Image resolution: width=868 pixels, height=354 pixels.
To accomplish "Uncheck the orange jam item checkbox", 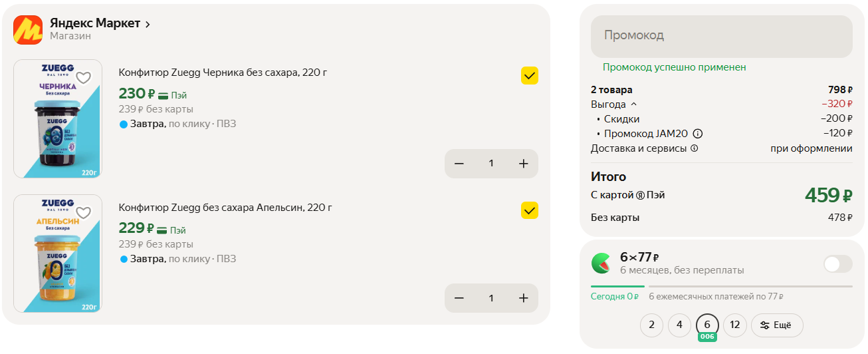I will (x=529, y=211).
